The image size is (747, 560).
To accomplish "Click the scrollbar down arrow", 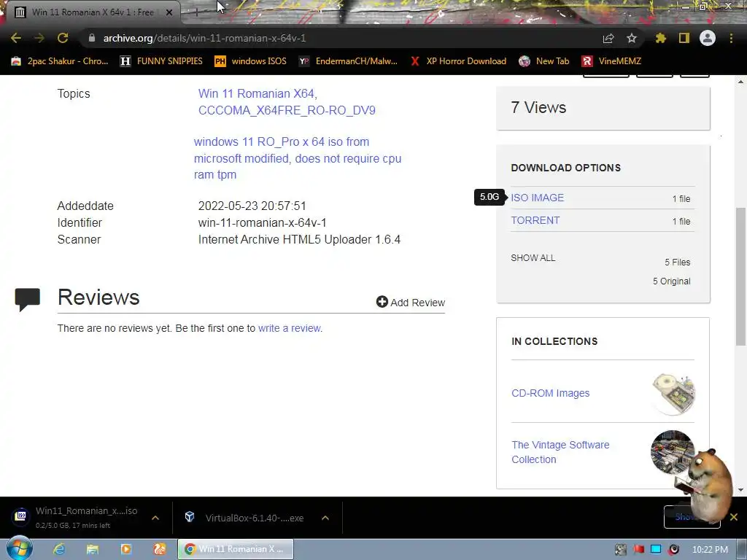I will pyautogui.click(x=740, y=489).
